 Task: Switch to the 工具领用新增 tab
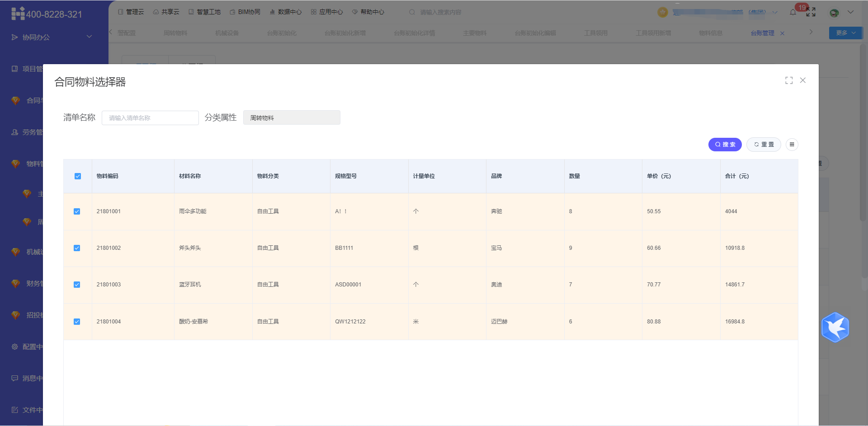[x=653, y=33]
